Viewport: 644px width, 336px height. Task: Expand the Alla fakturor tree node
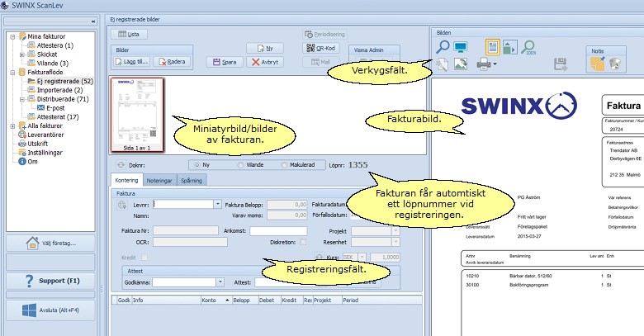(12, 126)
